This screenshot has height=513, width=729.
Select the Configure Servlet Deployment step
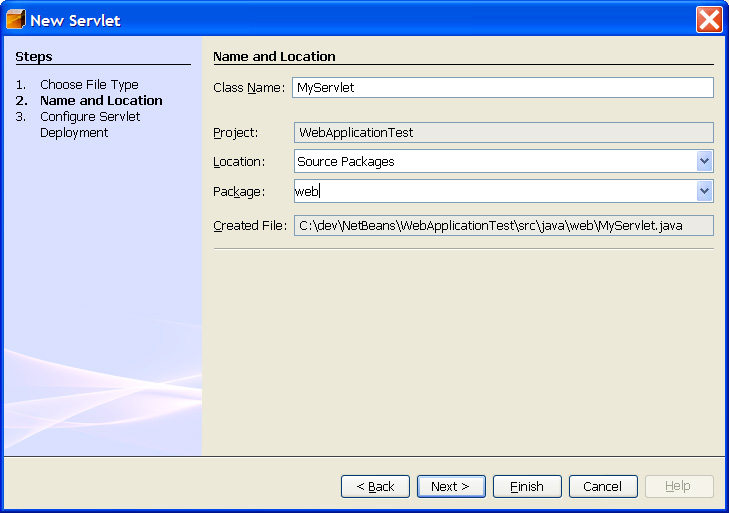coord(90,125)
